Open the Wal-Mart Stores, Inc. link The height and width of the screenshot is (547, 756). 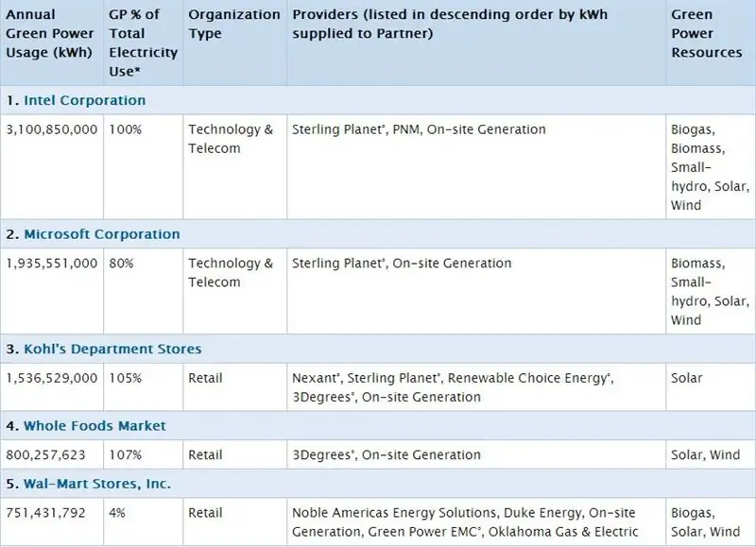[97, 484]
